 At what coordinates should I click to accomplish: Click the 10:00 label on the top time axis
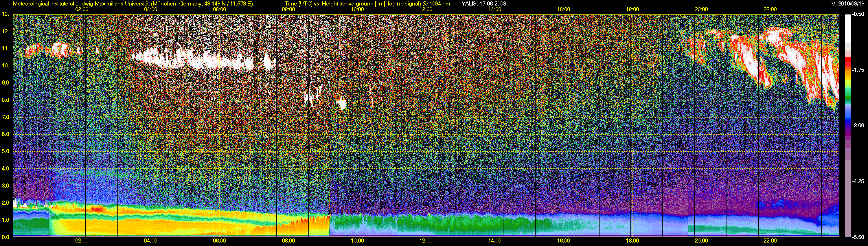[357, 10]
